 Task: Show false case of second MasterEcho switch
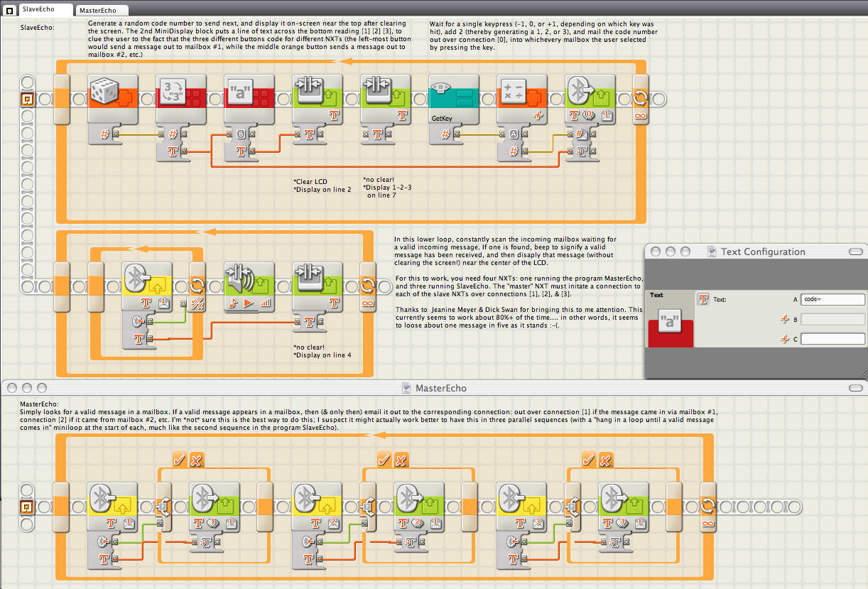[x=401, y=460]
